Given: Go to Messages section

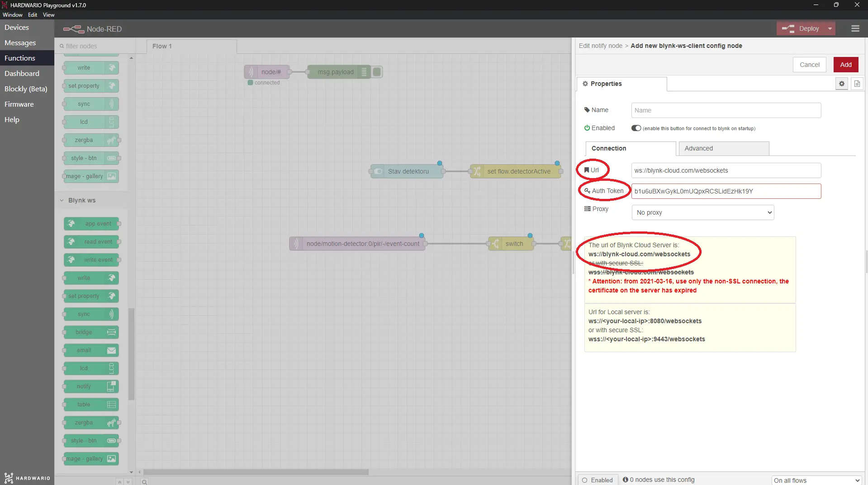Looking at the screenshot, I should pyautogui.click(x=27, y=43).
